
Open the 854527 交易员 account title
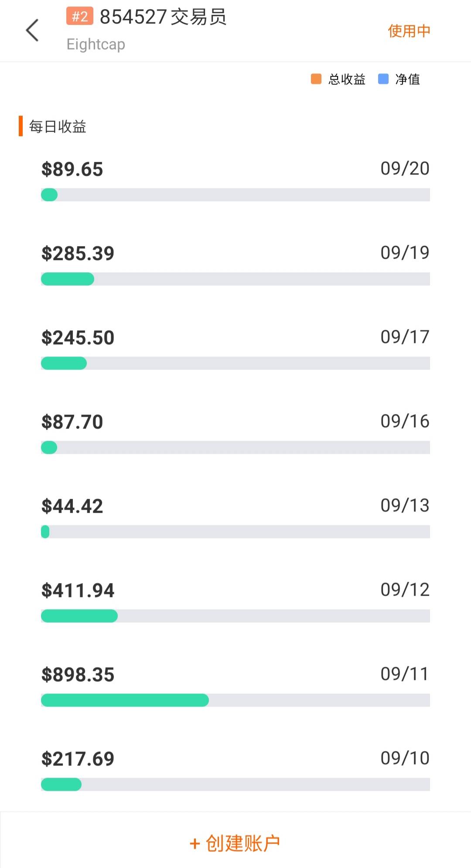[x=163, y=17]
